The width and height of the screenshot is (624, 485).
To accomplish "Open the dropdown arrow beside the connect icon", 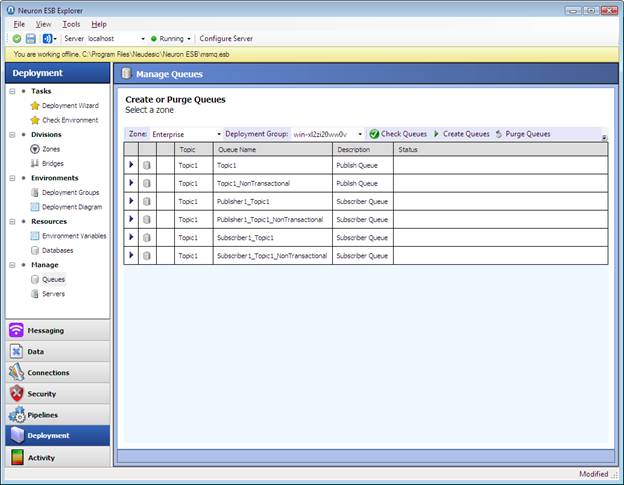I will [55, 39].
